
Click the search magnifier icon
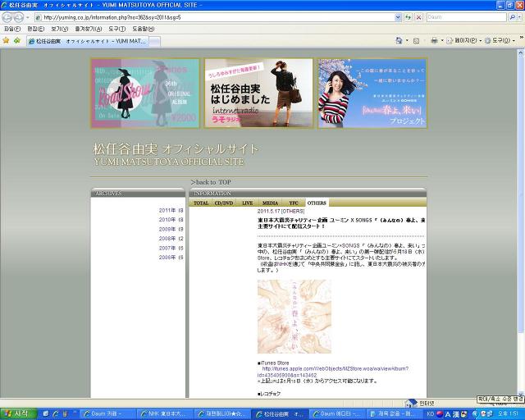[512, 16]
